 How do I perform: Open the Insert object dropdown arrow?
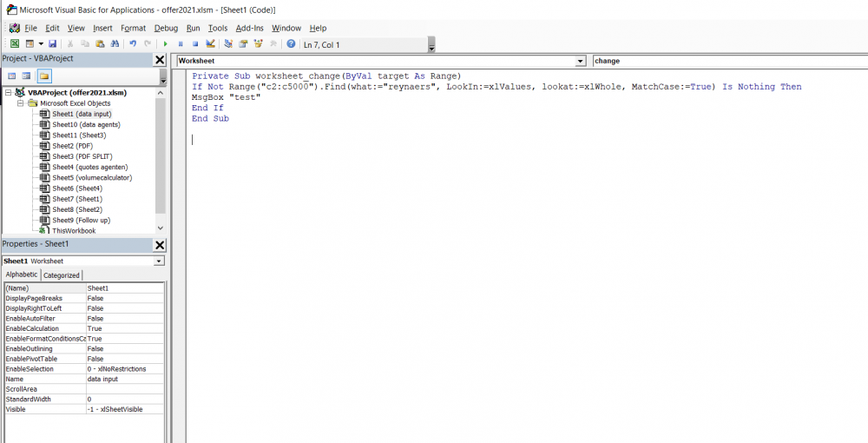(x=41, y=44)
